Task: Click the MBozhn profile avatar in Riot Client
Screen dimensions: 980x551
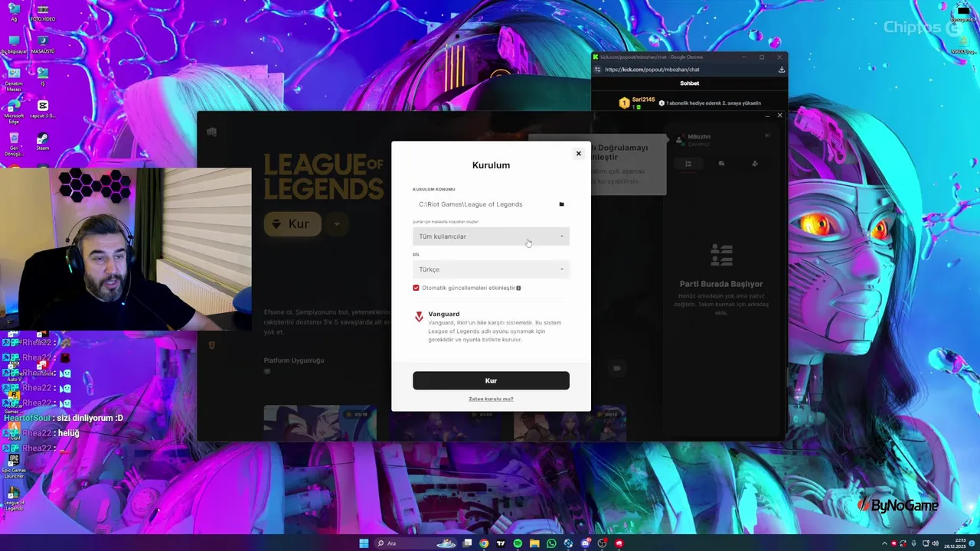Action: pos(678,140)
